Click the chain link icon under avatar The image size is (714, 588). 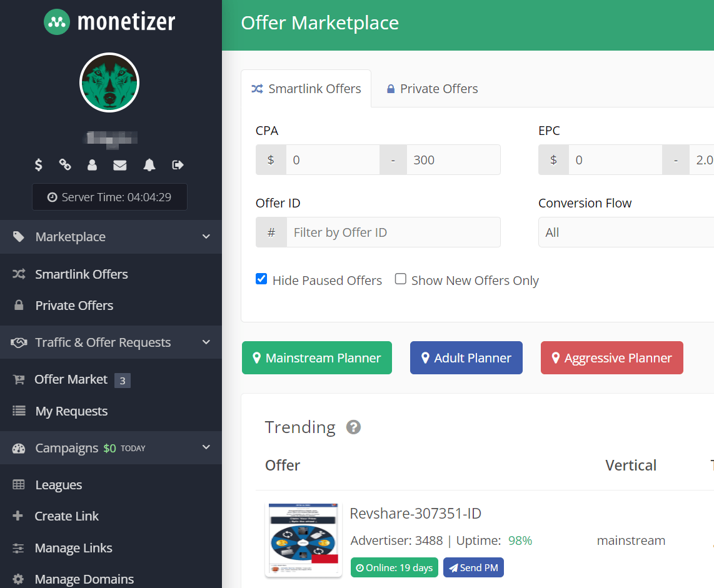coord(65,165)
